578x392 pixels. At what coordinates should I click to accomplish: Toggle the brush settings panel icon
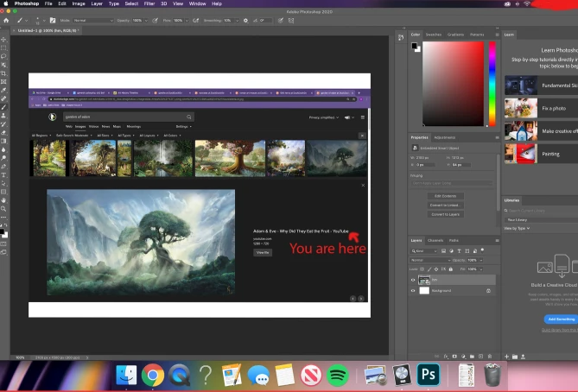pyautogui.click(x=53, y=21)
